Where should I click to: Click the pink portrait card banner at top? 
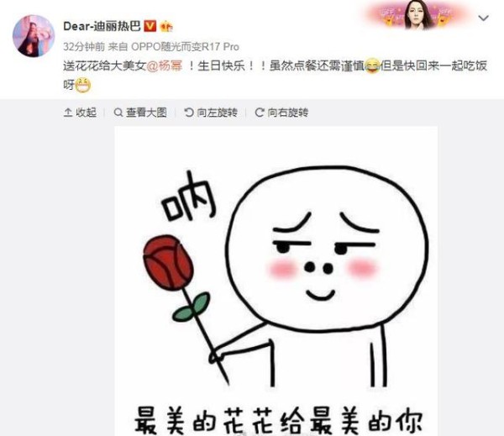tap(418, 14)
